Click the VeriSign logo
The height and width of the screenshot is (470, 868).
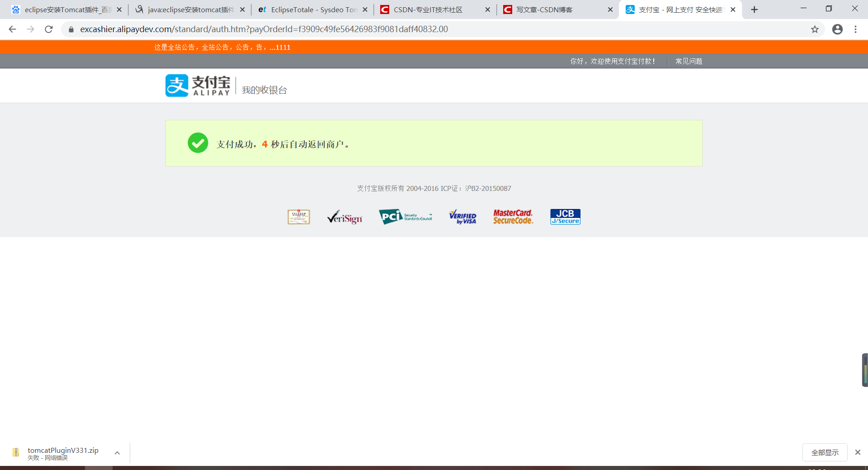[344, 217]
